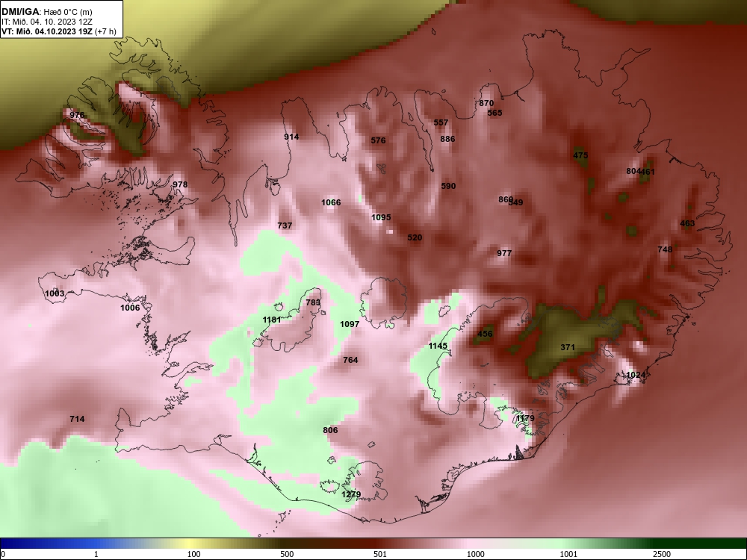The image size is (747, 560).
Task: Click the 1003 map label
Action: click(x=55, y=293)
